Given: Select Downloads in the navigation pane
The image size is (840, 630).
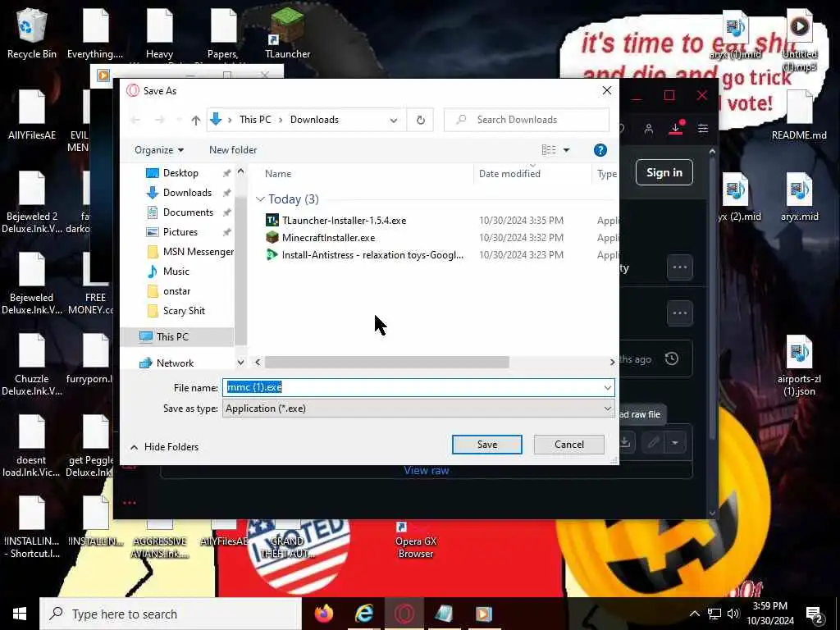Looking at the screenshot, I should tap(187, 193).
